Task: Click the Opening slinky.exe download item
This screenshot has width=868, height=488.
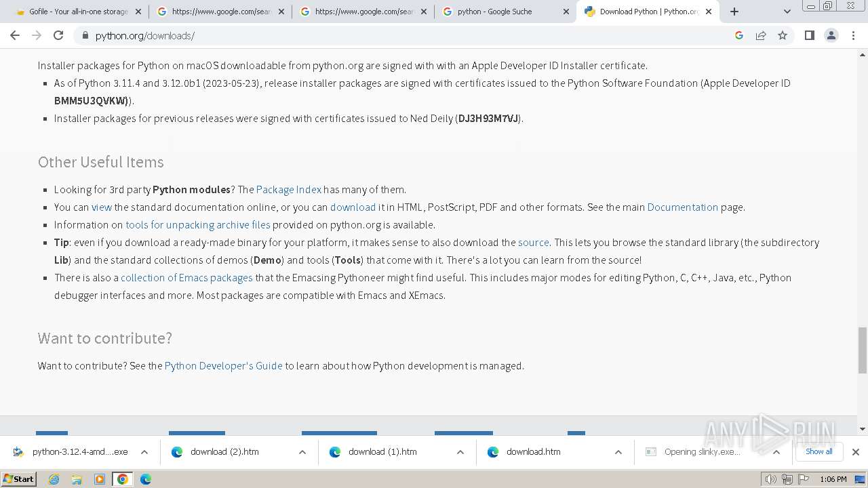Action: click(x=698, y=451)
